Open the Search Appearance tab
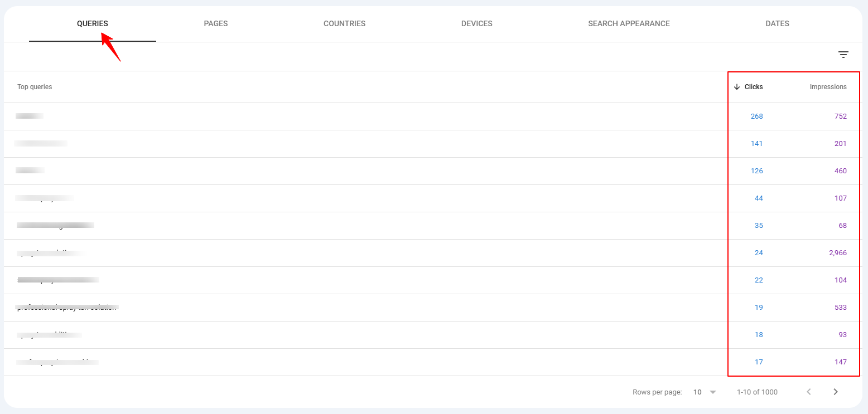 [x=629, y=24]
